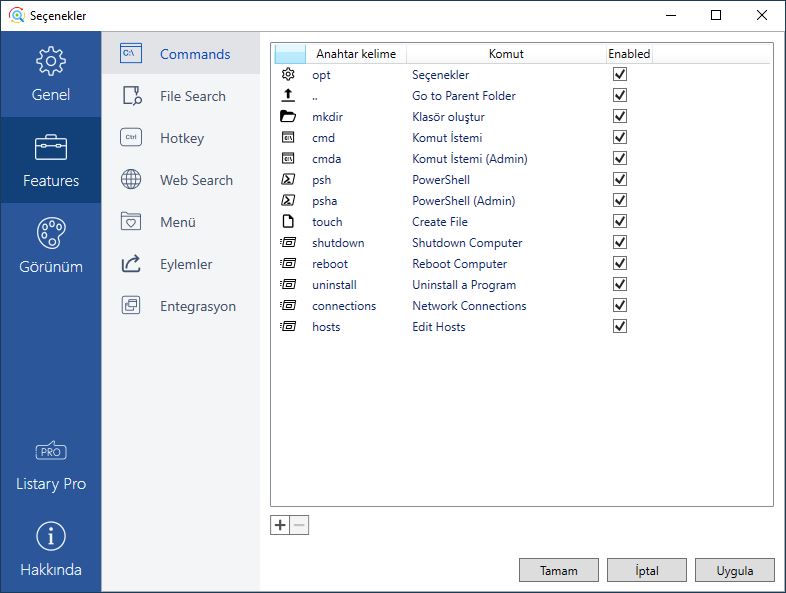Click the Uygula button

point(734,570)
